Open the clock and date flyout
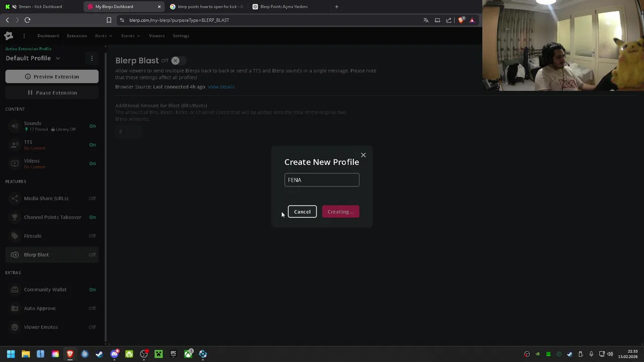644x362 pixels. pyautogui.click(x=628, y=354)
